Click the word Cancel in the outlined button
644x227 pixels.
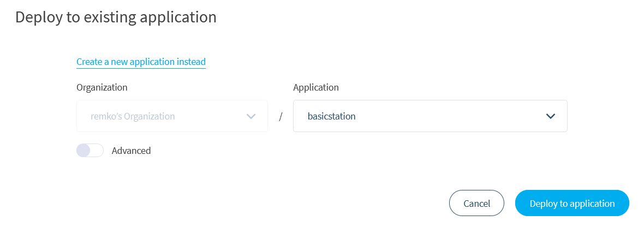[x=476, y=204]
